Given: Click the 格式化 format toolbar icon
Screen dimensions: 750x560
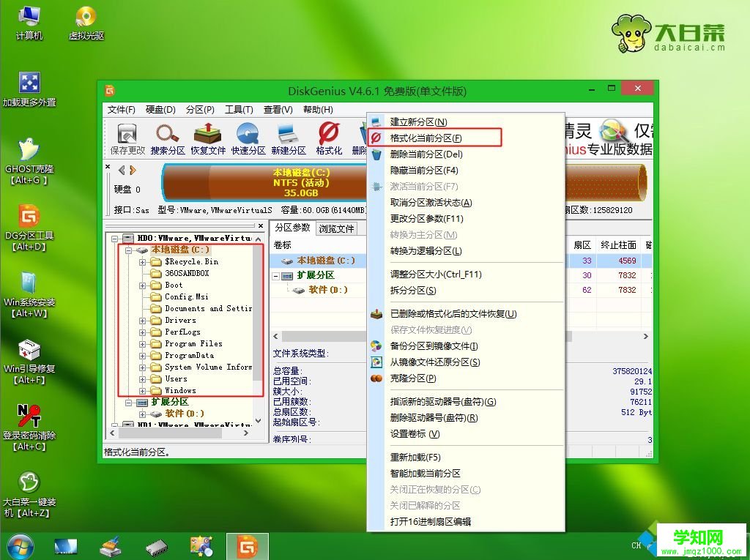Looking at the screenshot, I should pos(327,136).
